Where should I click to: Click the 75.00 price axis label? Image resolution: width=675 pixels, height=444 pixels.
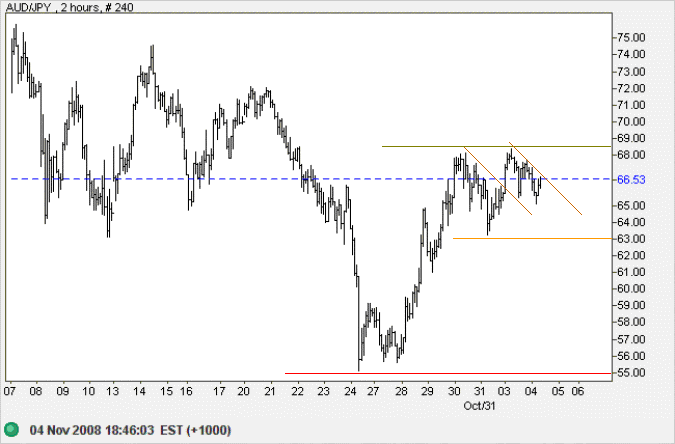coord(631,37)
